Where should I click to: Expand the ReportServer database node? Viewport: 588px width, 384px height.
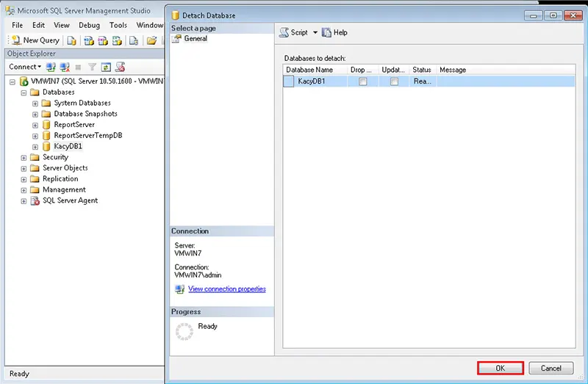point(35,125)
